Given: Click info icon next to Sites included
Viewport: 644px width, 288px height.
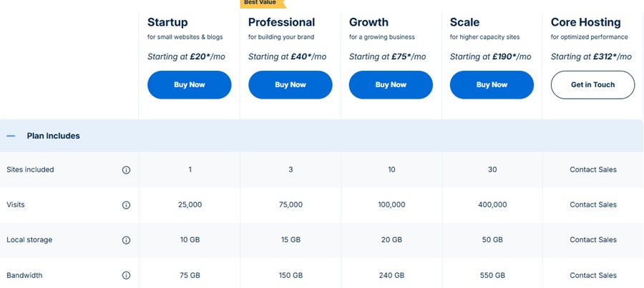Looking at the screenshot, I should [127, 170].
